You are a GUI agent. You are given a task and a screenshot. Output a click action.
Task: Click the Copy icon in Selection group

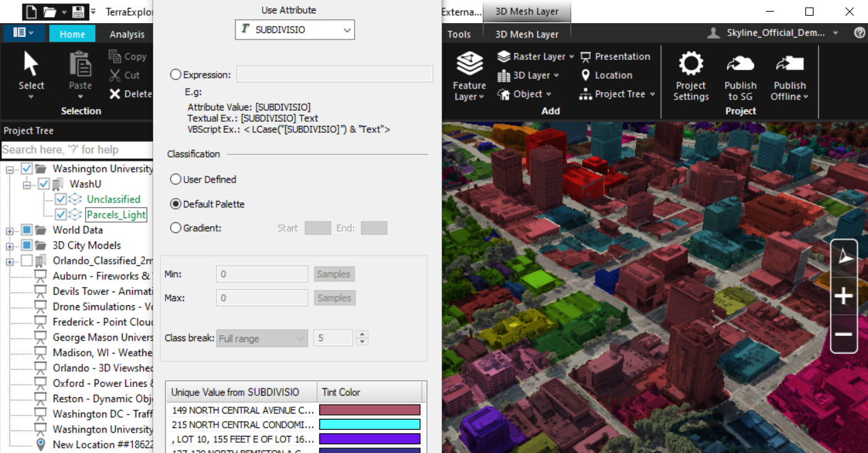point(115,57)
